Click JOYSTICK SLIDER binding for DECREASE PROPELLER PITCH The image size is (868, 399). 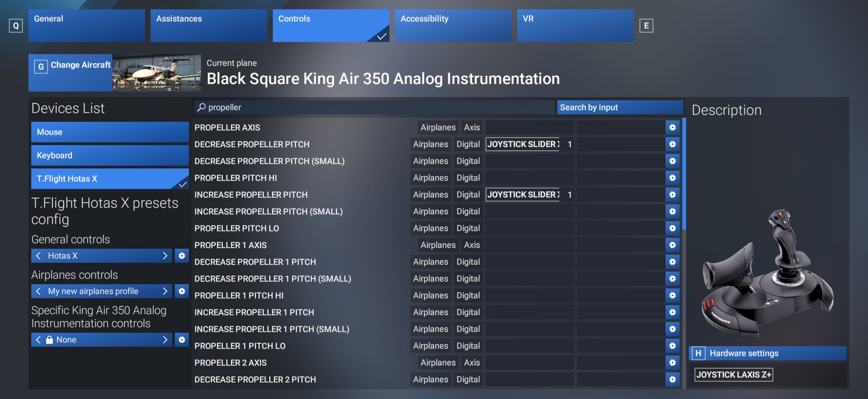click(522, 144)
